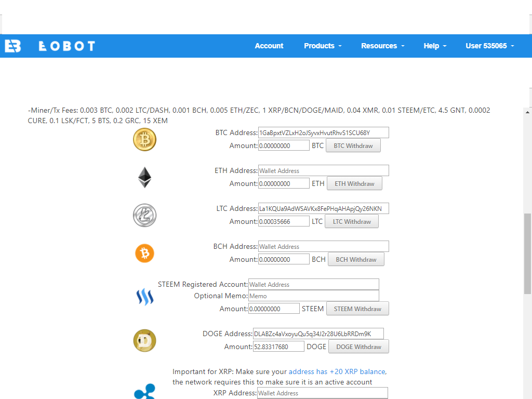Image resolution: width=532 pixels, height=399 pixels.
Task: Focus the LTC Amount field
Action: pyautogui.click(x=284, y=221)
